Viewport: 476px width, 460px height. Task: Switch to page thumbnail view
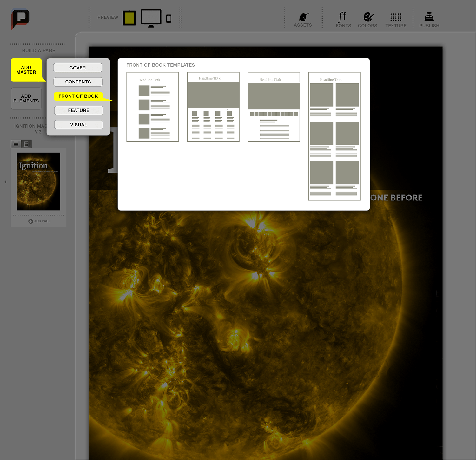pyautogui.click(x=26, y=144)
